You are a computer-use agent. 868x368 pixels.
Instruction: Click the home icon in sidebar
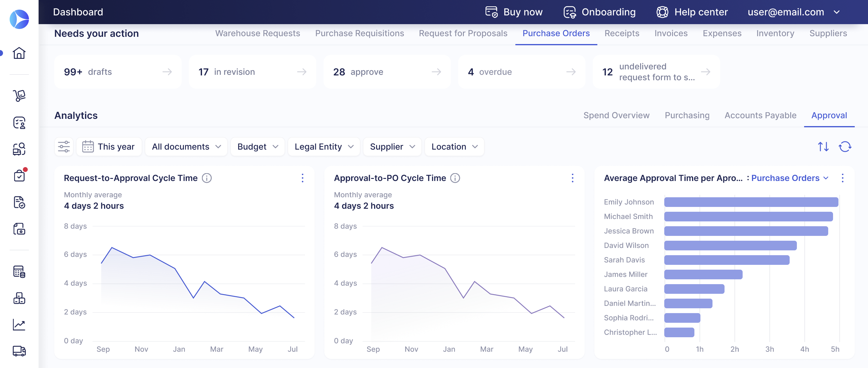pos(19,53)
